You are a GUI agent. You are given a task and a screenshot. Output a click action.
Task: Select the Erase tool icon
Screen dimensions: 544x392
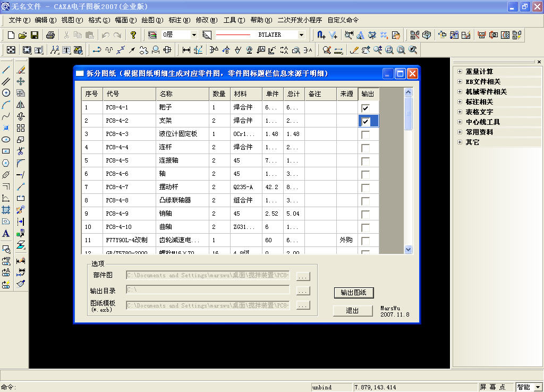click(x=21, y=70)
